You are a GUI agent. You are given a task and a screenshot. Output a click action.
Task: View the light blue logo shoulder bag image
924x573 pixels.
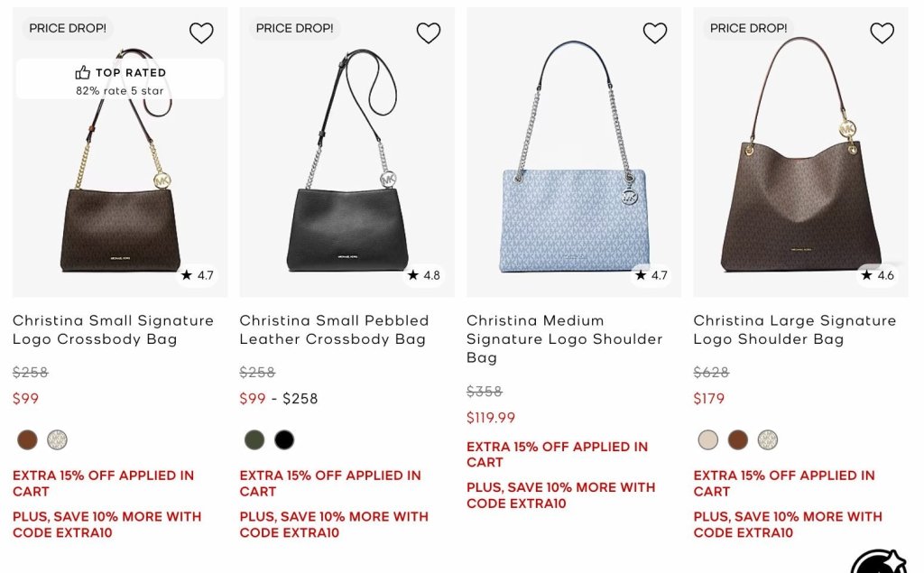[574, 152]
